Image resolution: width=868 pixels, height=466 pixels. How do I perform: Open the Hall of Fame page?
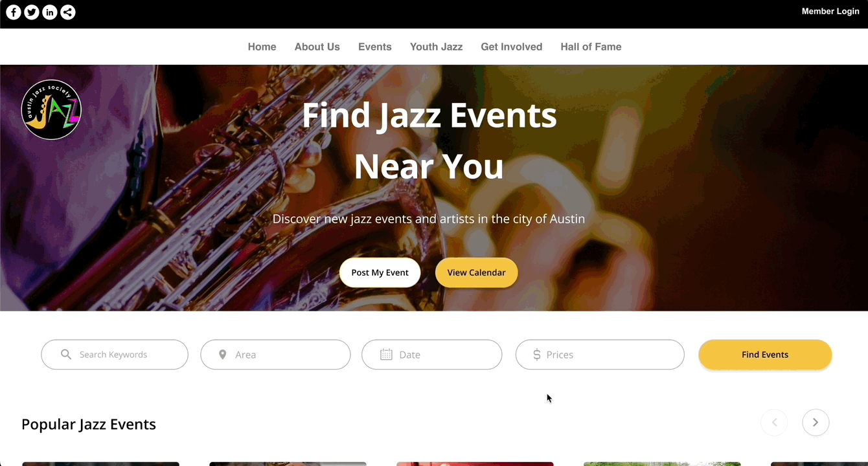tap(591, 47)
